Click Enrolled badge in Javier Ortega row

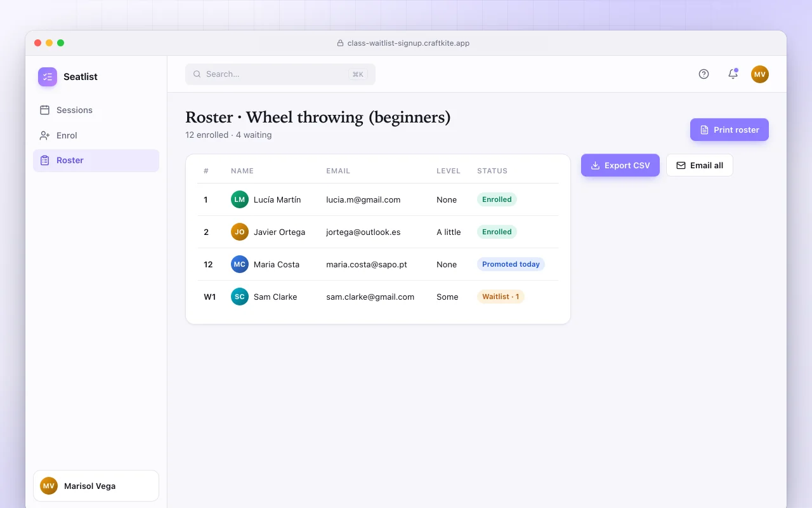click(497, 232)
